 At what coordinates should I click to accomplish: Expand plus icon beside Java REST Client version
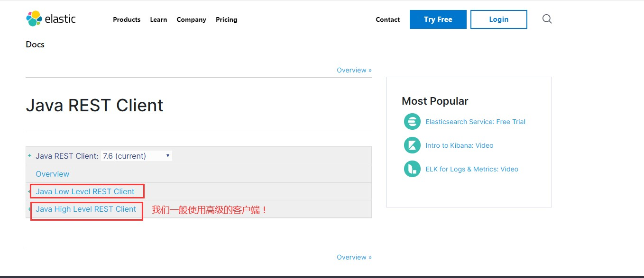(x=30, y=156)
